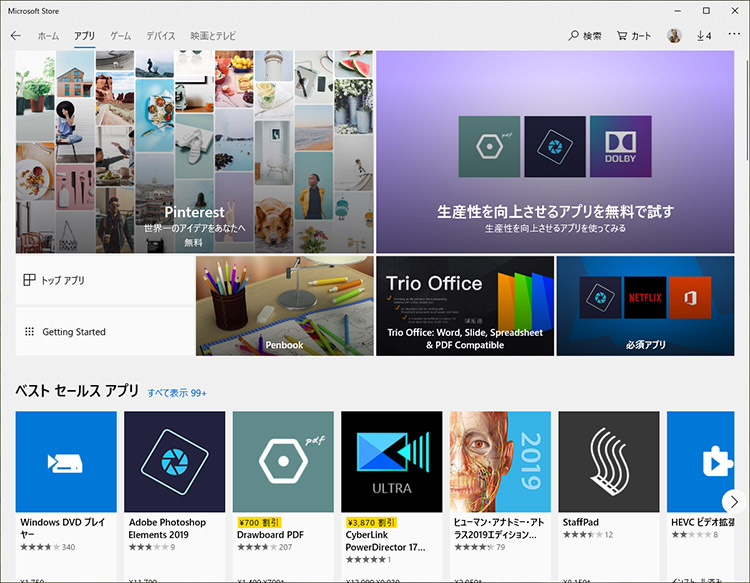Open the Pinterest featured banner
Screen dimensions: 750x583
coord(194,152)
